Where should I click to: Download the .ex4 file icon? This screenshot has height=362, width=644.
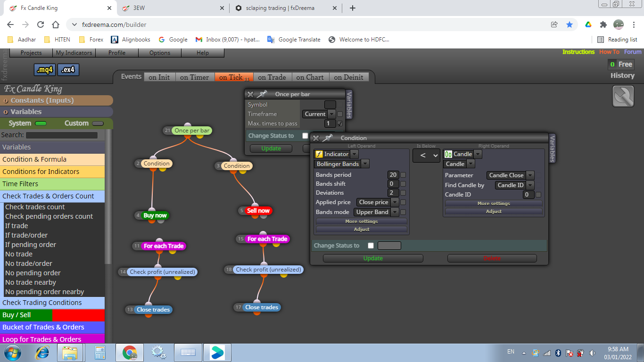pyautogui.click(x=68, y=70)
